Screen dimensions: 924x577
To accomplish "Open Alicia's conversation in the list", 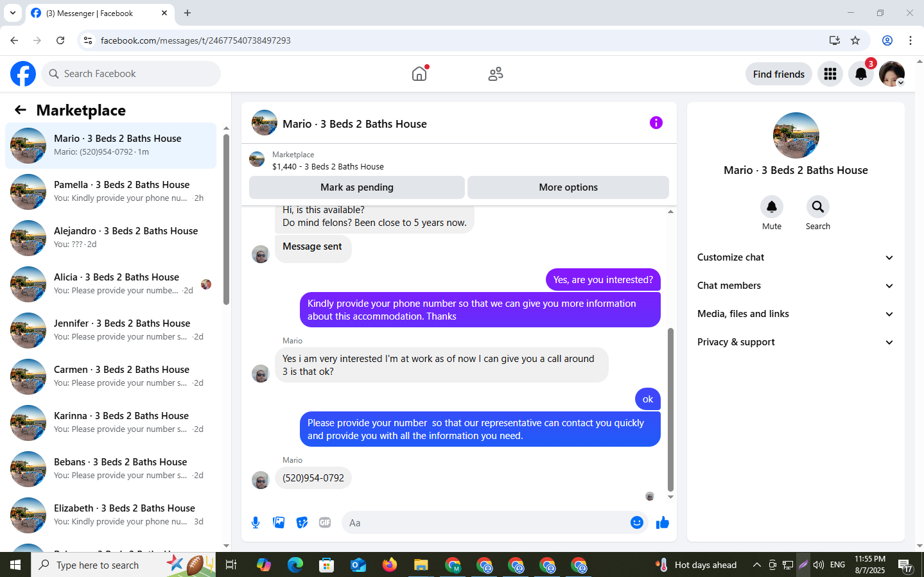I will click(110, 284).
